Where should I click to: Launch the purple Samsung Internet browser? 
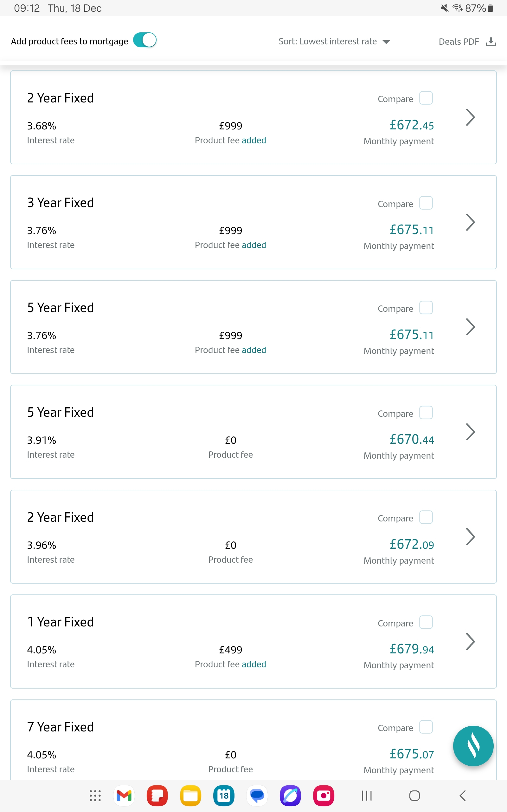pos(290,795)
